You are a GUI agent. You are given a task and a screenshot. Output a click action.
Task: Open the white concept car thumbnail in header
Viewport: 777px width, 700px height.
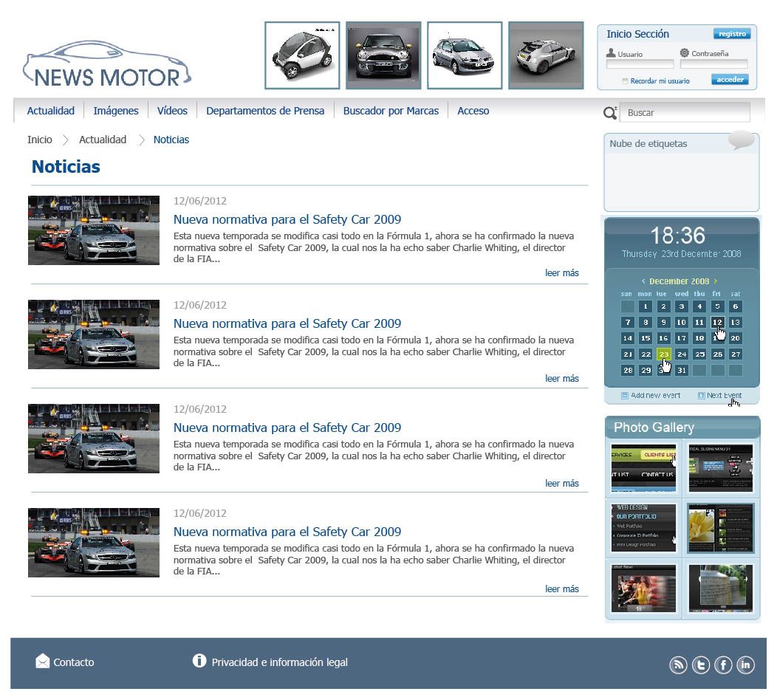302,55
